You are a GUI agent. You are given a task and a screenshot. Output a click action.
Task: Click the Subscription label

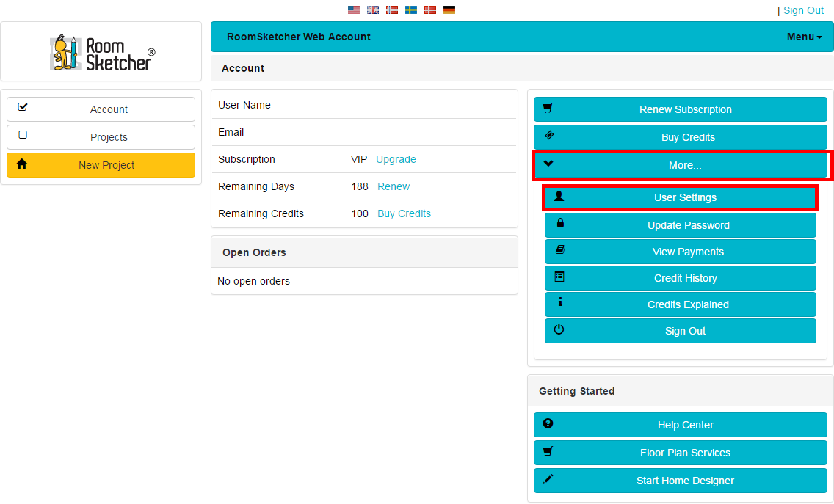(x=247, y=159)
